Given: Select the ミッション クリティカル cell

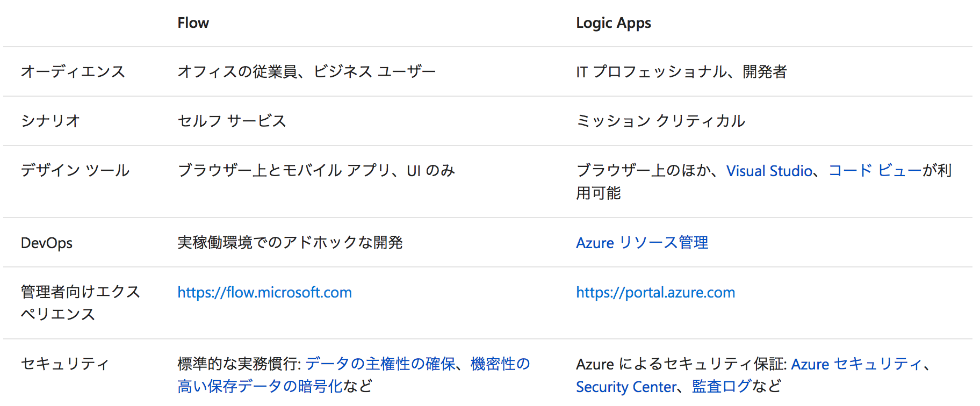Looking at the screenshot, I should coord(661,121).
